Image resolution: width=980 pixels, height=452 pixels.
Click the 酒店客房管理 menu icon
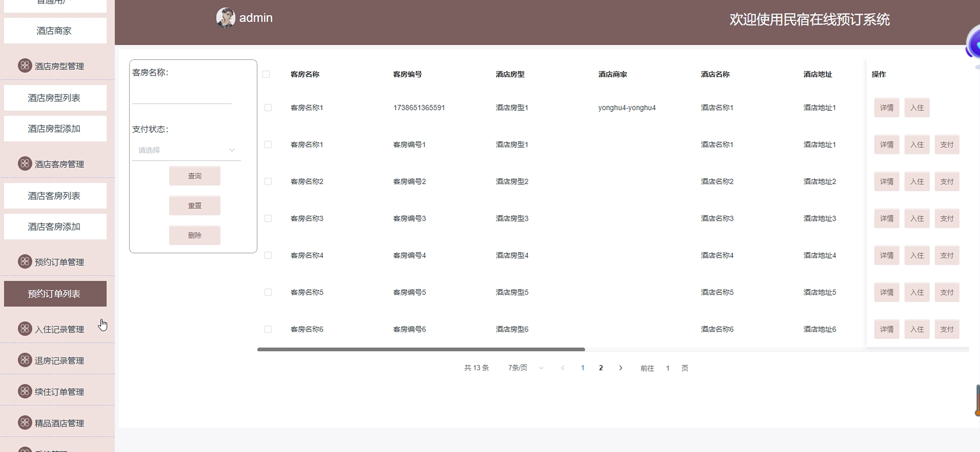25,164
